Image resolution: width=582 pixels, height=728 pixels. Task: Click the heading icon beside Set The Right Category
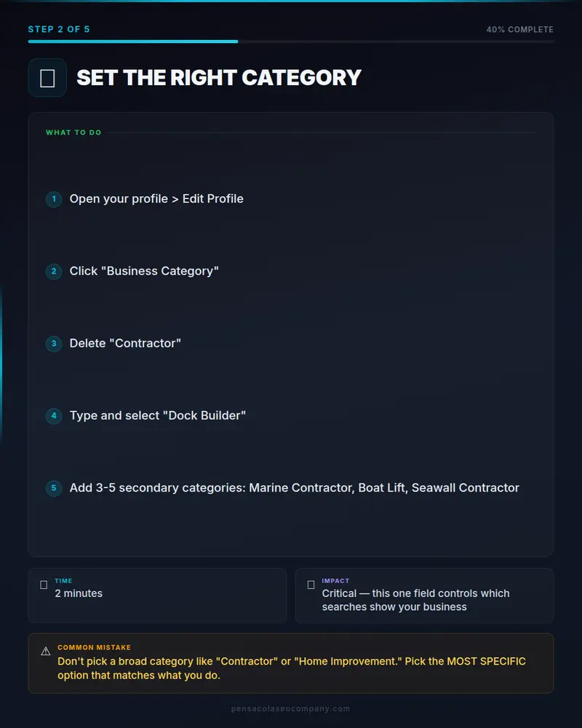[47, 78]
